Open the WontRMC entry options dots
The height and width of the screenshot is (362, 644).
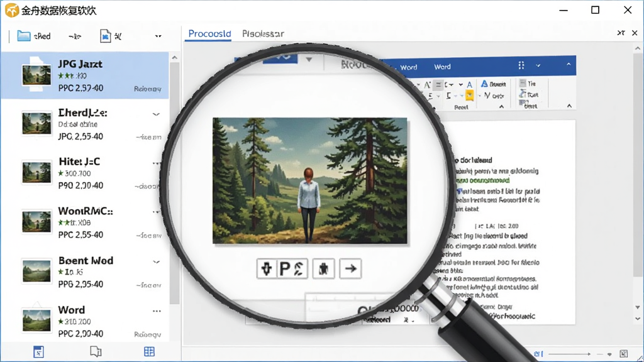[x=156, y=212]
